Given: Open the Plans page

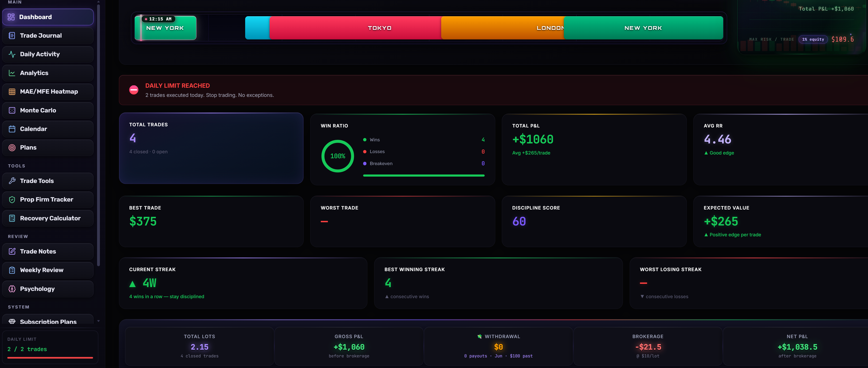Looking at the screenshot, I should 48,148.
